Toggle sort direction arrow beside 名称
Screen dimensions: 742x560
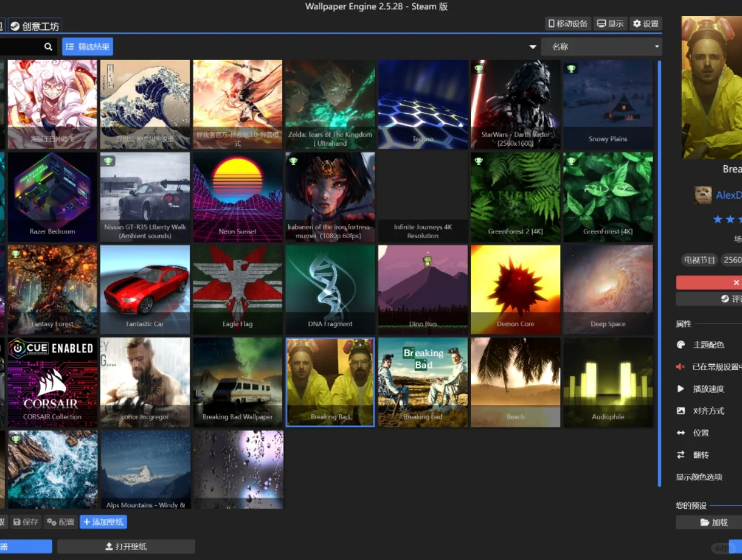pos(533,47)
